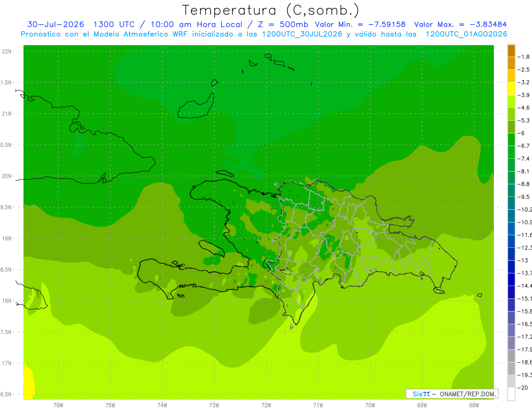Click the '-4.6' legend value
Image resolution: width=532 pixels, height=411 pixels.
click(x=524, y=108)
